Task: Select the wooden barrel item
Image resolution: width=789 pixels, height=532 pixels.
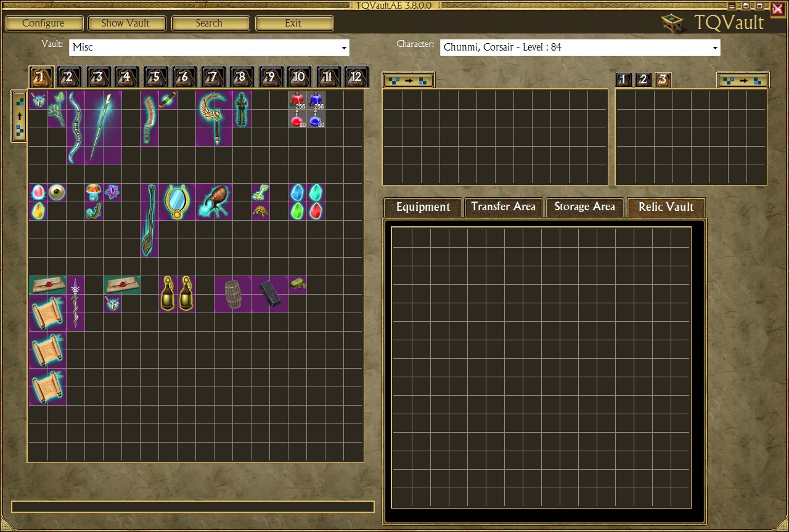Action: tap(232, 294)
